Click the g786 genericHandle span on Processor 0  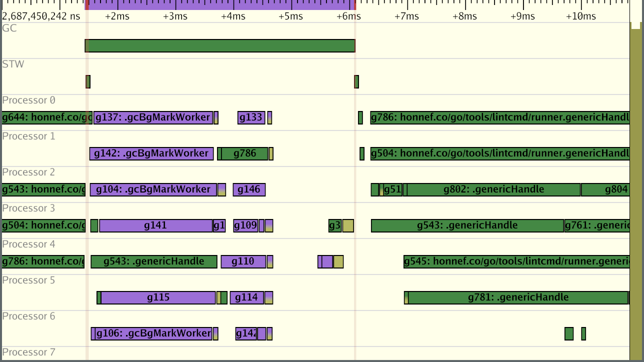click(x=500, y=117)
